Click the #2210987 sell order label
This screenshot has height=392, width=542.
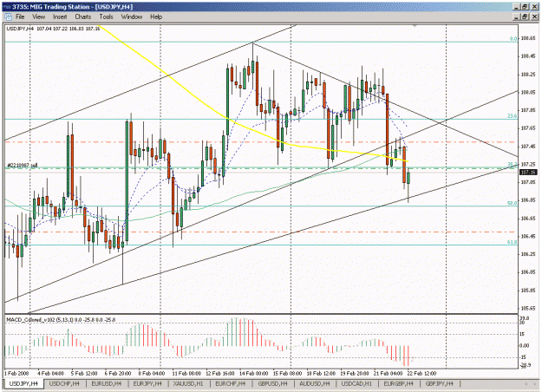click(x=23, y=166)
